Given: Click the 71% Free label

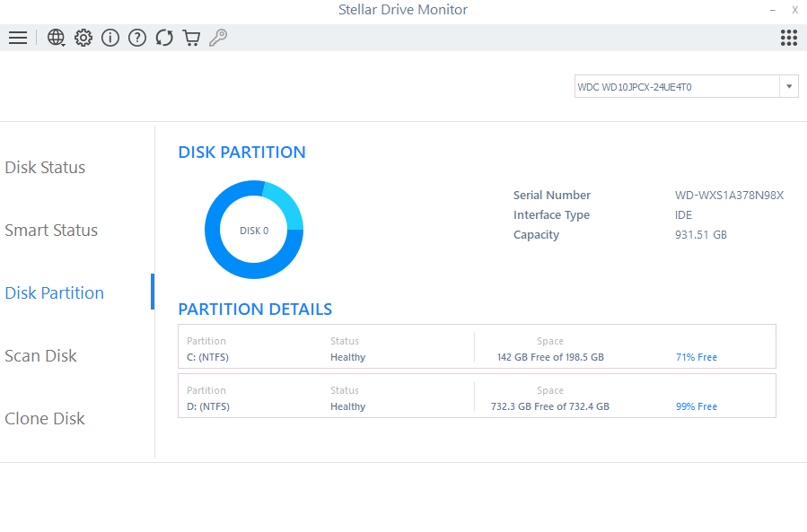Looking at the screenshot, I should 697,357.
